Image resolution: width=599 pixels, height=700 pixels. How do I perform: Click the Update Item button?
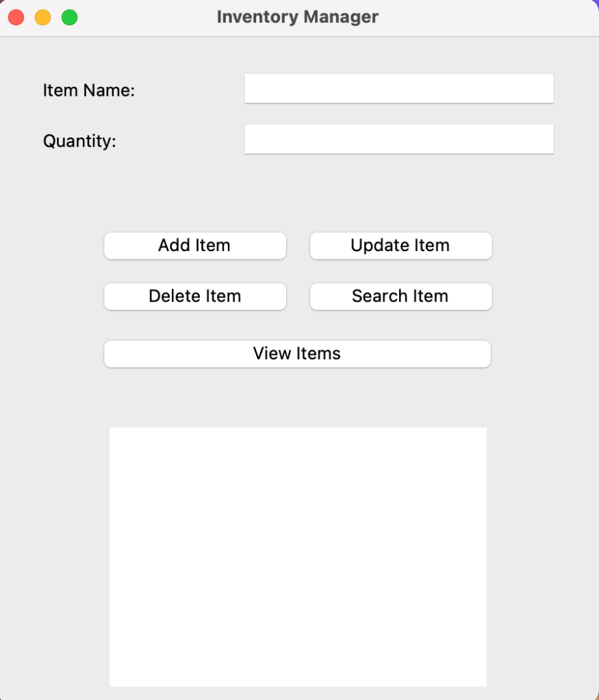(400, 246)
